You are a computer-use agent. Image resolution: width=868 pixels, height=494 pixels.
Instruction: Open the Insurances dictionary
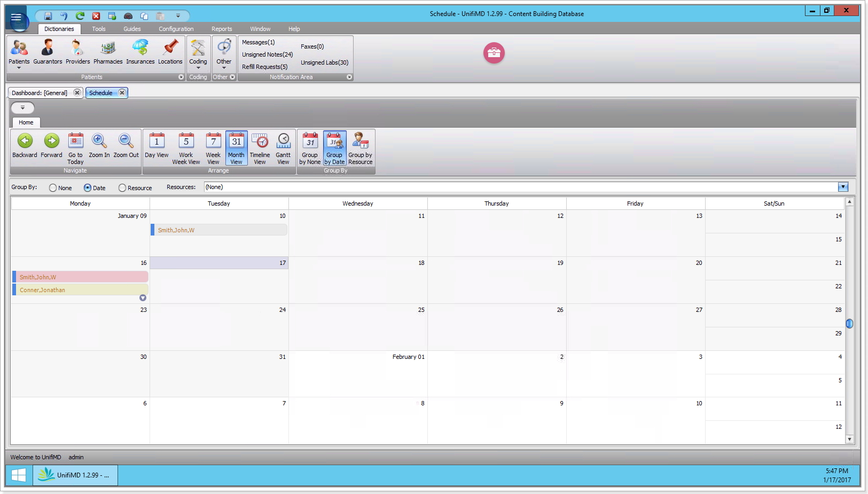coord(140,52)
